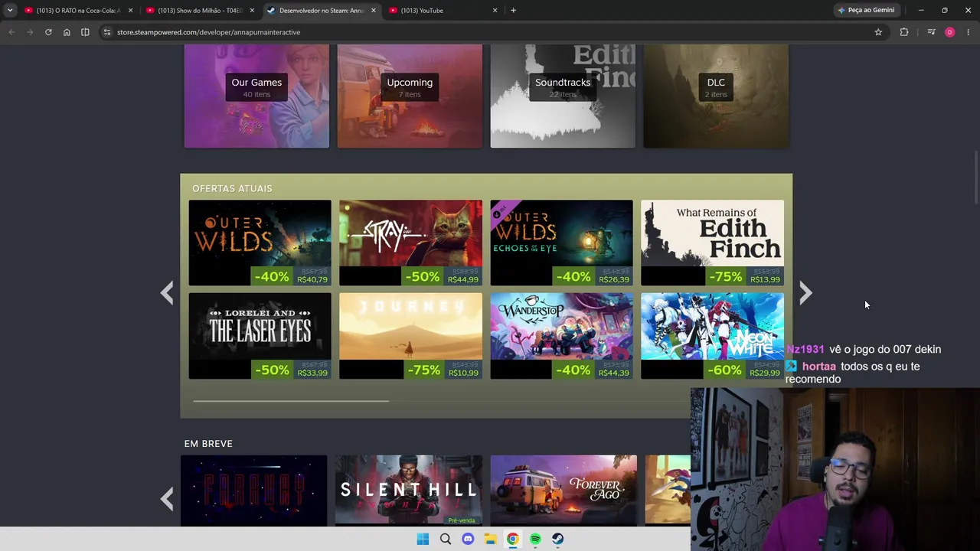Open Outer Wilds Echoes of the Eye offer
Viewport: 980px width, 551px height.
point(561,243)
